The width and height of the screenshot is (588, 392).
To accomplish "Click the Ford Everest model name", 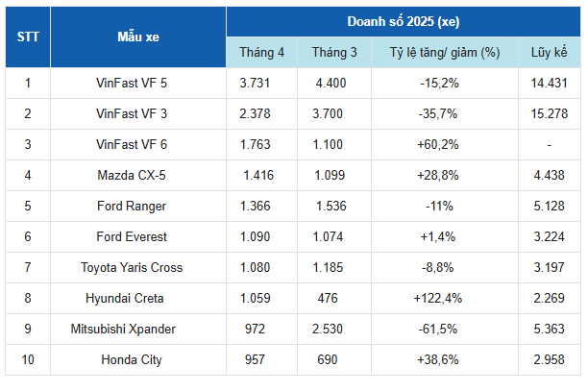I will pos(138,236).
